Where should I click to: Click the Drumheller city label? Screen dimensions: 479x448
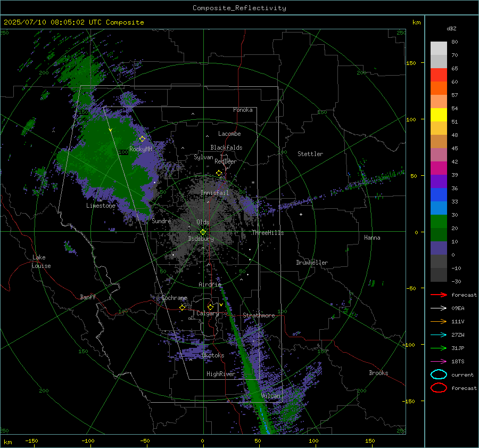click(312, 263)
